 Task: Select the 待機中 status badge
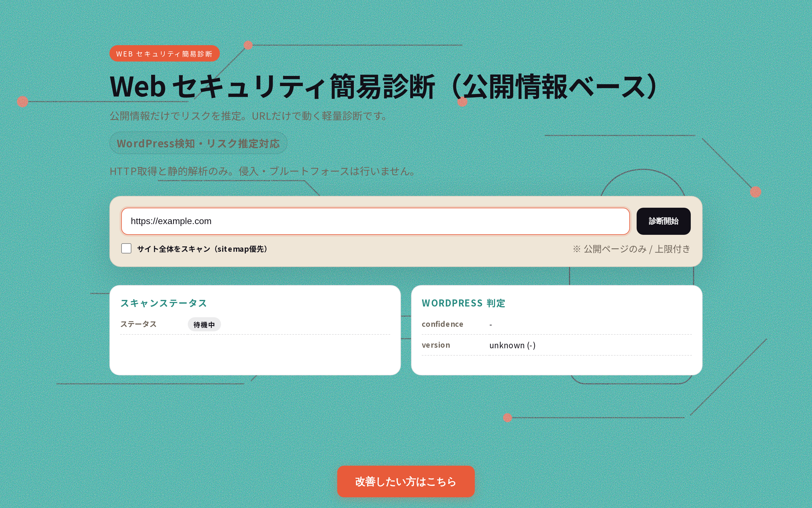(204, 325)
